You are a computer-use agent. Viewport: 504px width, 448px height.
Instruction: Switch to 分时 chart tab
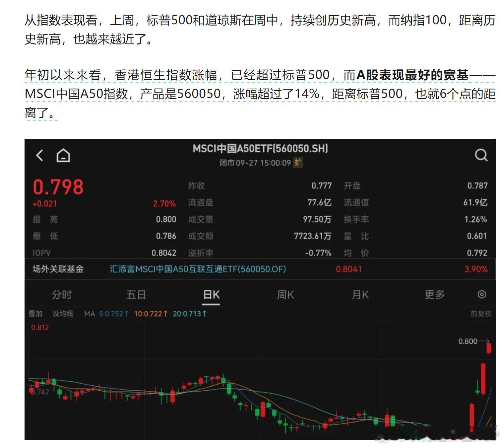pyautogui.click(x=62, y=294)
